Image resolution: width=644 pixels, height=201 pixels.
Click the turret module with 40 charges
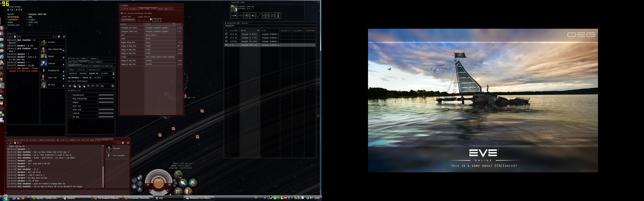click(x=178, y=175)
